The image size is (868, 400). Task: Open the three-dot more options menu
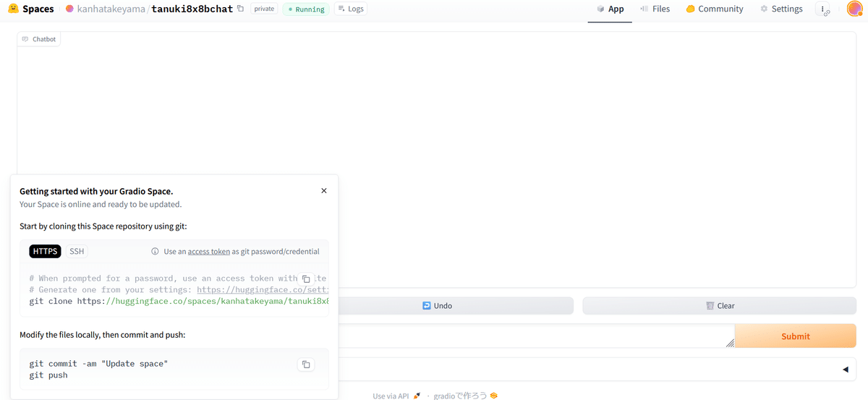point(824,9)
